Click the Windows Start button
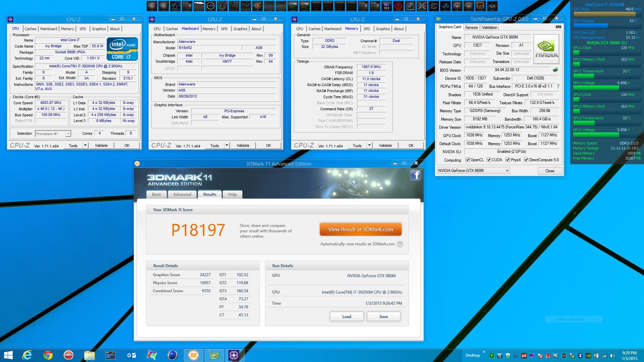The height and width of the screenshot is (362, 644). click(x=8, y=355)
